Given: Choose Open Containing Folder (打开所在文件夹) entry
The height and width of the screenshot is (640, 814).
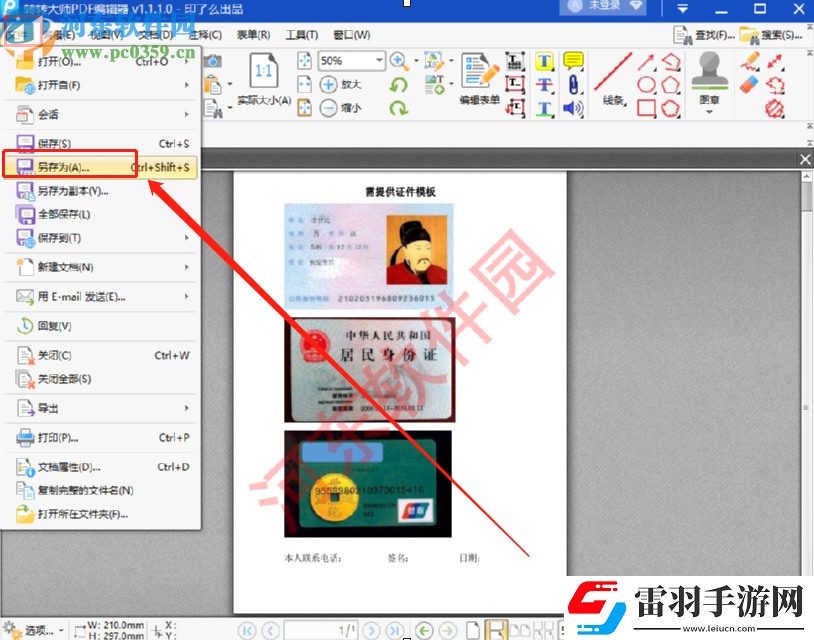Looking at the screenshot, I should coord(100,514).
